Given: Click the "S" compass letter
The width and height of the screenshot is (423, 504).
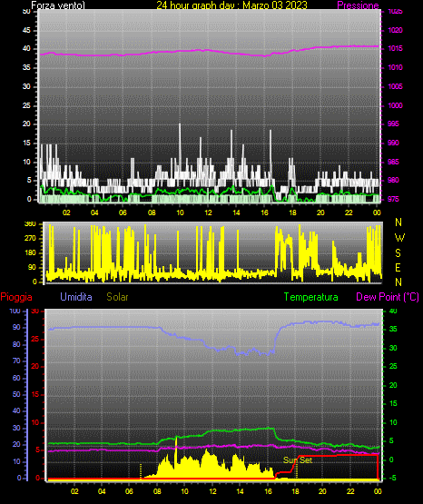Looking at the screenshot, I should tap(398, 253).
